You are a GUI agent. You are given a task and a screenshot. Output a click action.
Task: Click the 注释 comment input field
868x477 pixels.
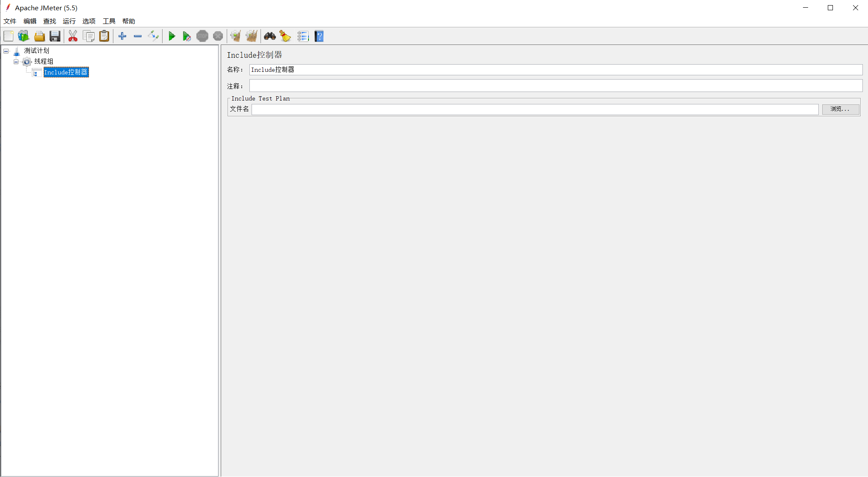556,86
